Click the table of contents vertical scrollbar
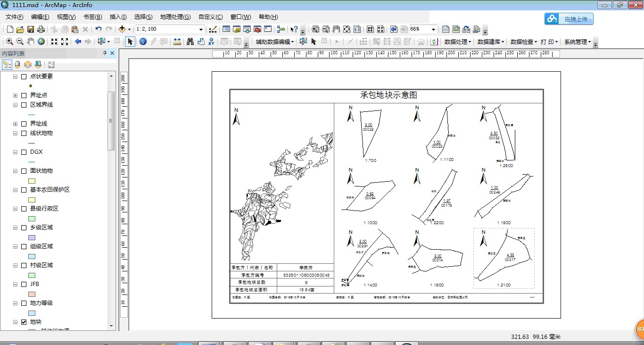Viewport: 644px width, 345px height. pos(112,120)
